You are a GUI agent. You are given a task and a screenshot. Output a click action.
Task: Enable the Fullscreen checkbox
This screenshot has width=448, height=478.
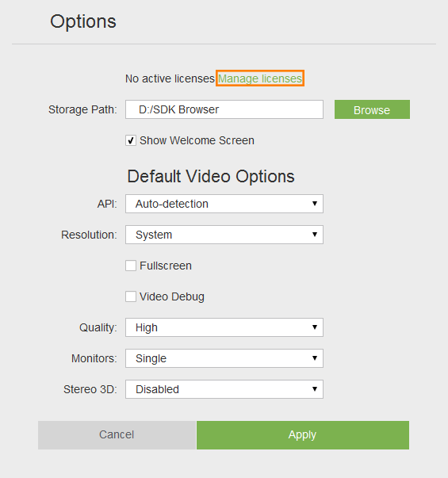[131, 266]
